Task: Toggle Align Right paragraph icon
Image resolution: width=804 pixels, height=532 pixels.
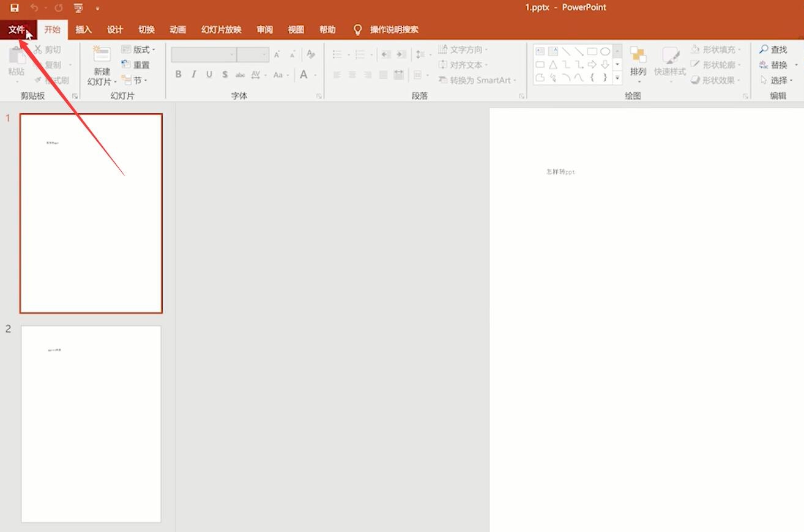Action: tap(368, 75)
